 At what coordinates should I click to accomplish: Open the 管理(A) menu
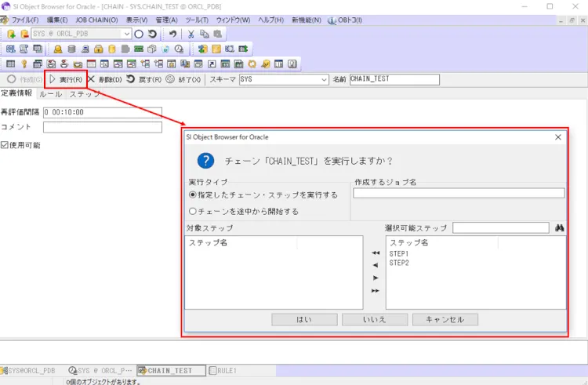coord(166,20)
